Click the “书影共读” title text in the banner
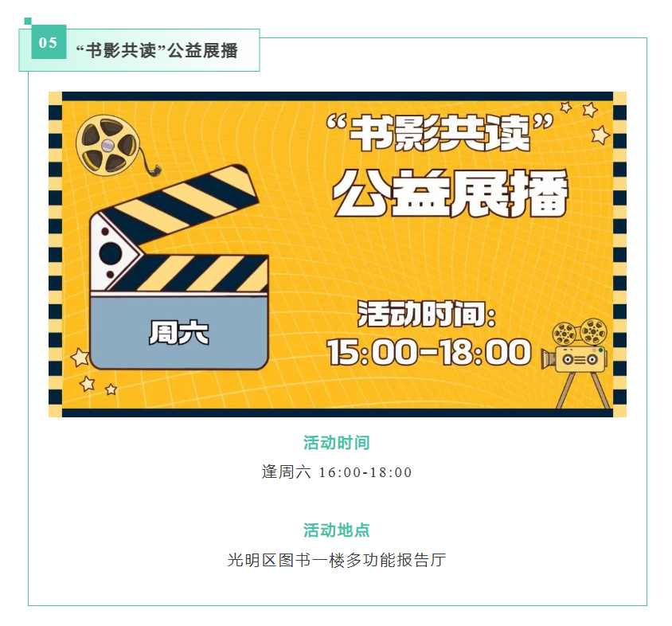 point(440,133)
